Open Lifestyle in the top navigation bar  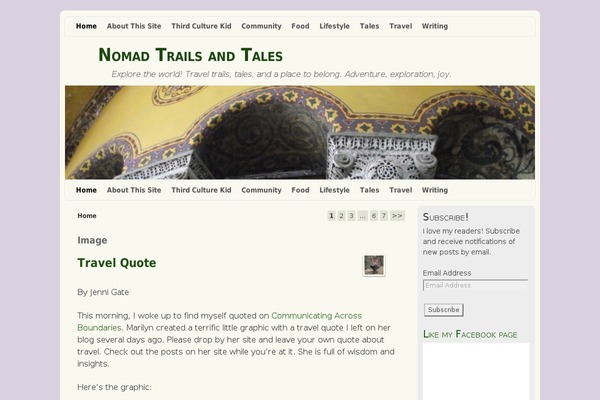[x=334, y=26]
